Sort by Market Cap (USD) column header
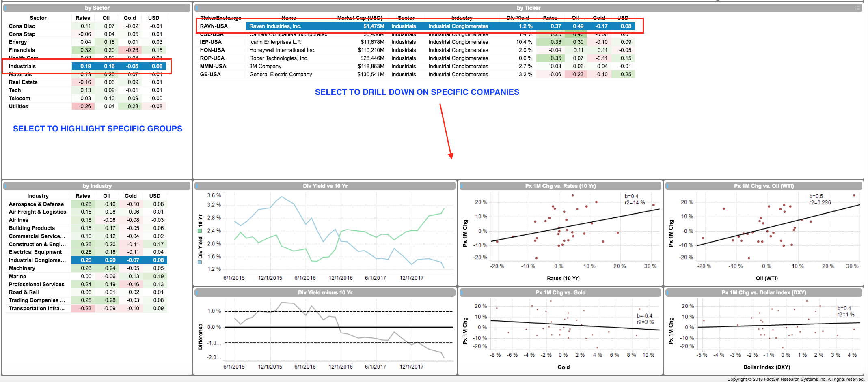Viewport: 868px width, 382px height. (x=360, y=18)
